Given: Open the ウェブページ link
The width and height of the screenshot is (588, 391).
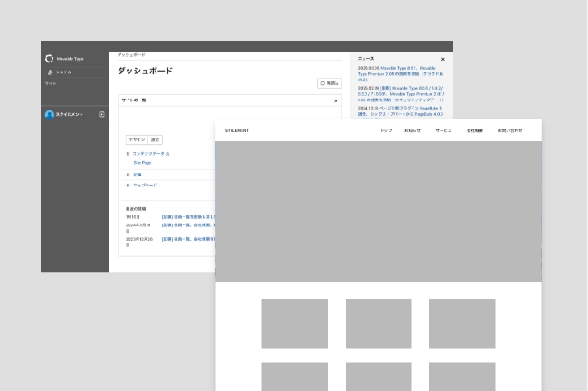Looking at the screenshot, I should 146,186.
